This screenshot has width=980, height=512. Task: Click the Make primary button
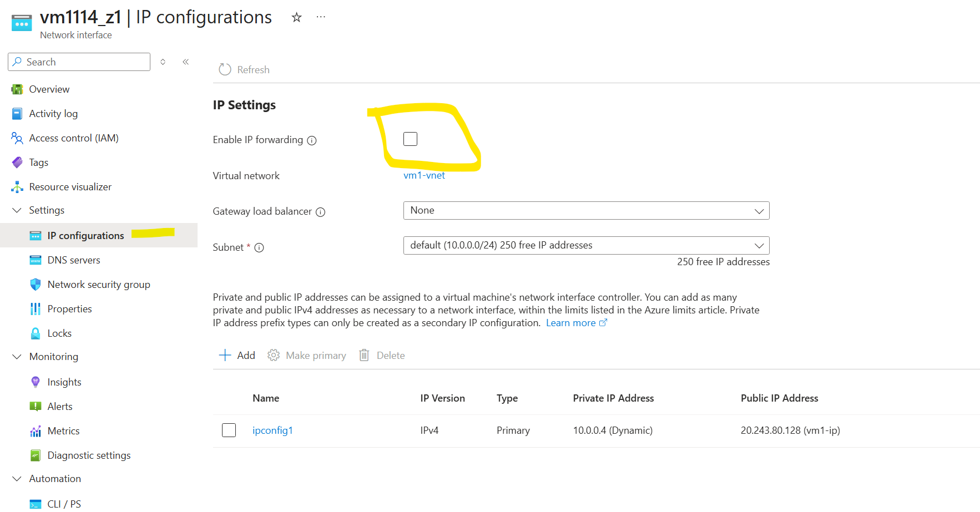pyautogui.click(x=307, y=356)
